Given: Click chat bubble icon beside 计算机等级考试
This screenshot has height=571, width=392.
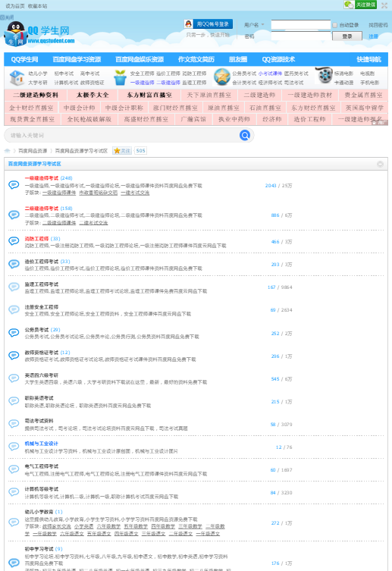Looking at the screenshot, I should click(x=14, y=492).
